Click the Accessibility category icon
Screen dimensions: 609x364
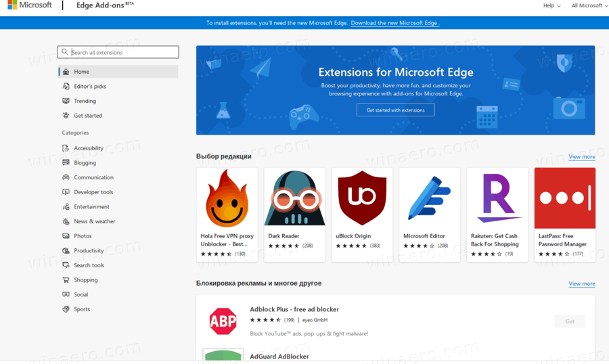click(x=66, y=148)
